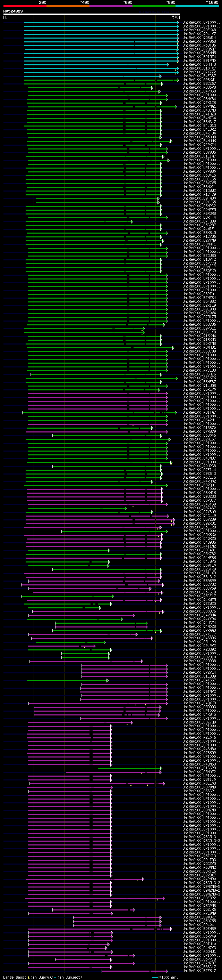Viewport: 222px width, 980px height.
Task: Select the UniRef100_C1EIA7 label
Action: (199, 156)
